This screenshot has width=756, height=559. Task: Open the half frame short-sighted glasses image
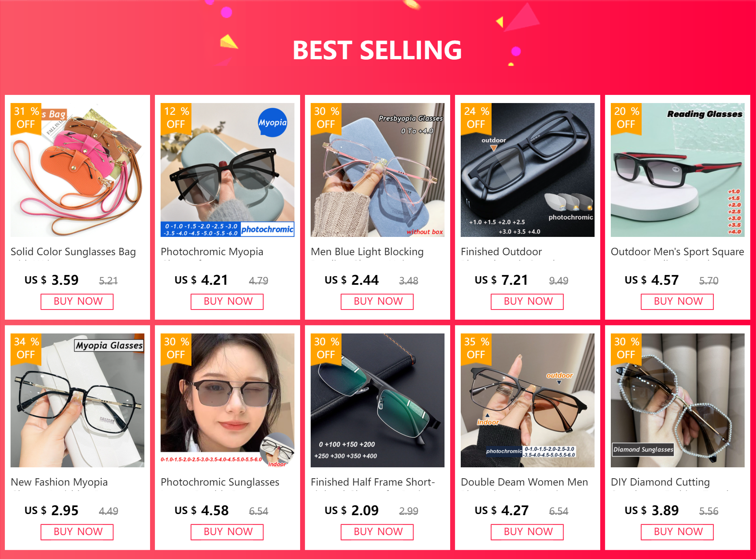378,400
